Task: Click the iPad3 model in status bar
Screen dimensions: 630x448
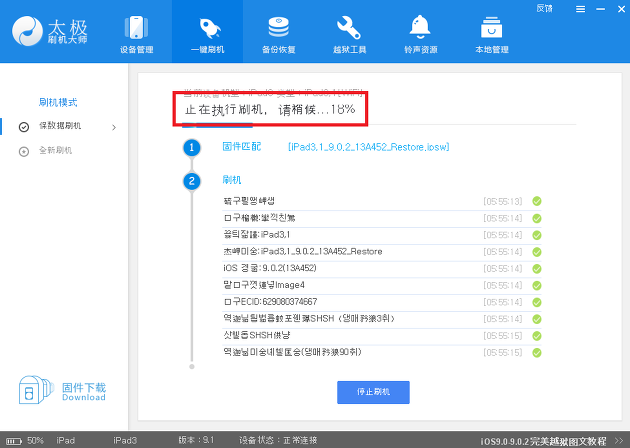Action: point(125,441)
